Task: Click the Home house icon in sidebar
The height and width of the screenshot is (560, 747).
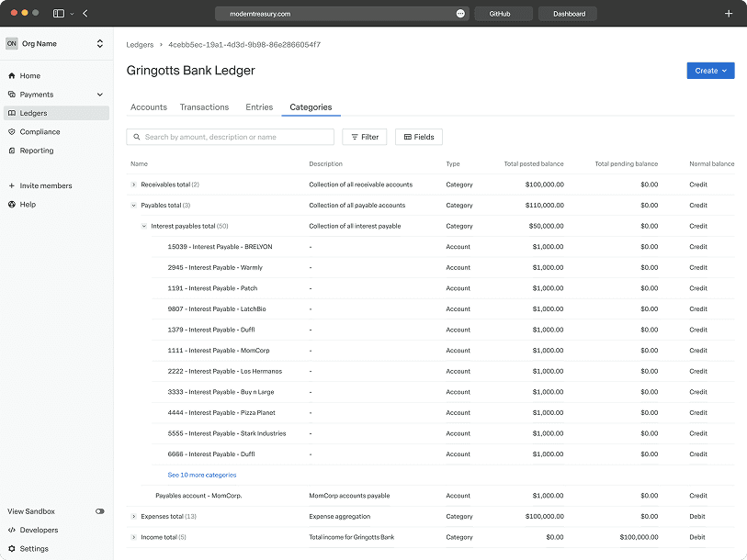Action: point(12,75)
